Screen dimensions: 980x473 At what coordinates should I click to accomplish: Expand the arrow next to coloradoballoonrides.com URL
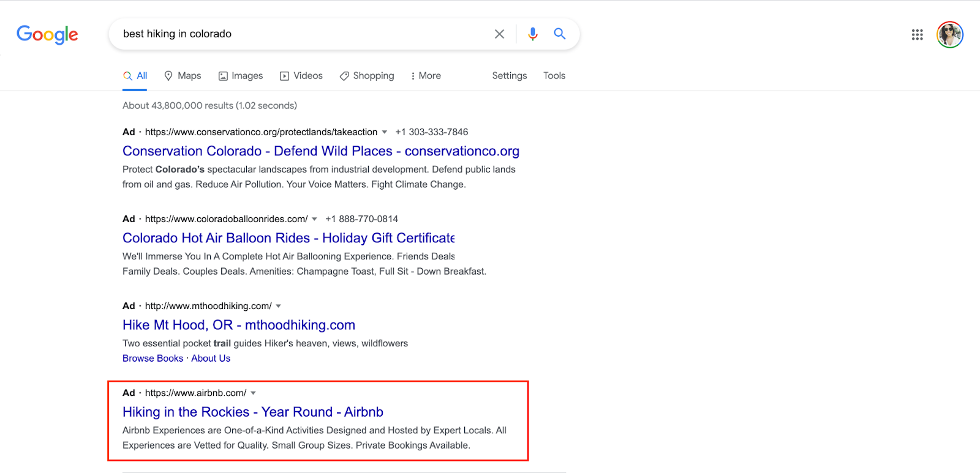[x=315, y=219]
